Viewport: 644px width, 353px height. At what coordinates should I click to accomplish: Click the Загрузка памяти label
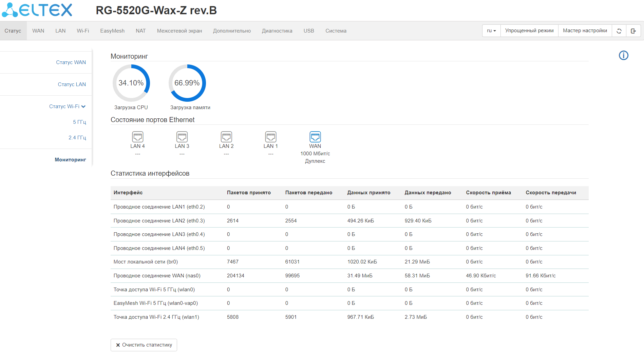pyautogui.click(x=190, y=107)
